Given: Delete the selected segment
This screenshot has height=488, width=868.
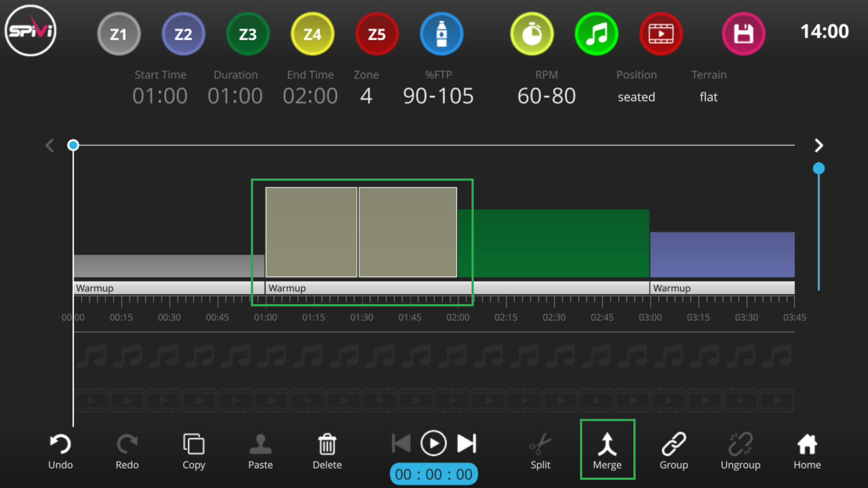Looking at the screenshot, I should click(x=327, y=451).
